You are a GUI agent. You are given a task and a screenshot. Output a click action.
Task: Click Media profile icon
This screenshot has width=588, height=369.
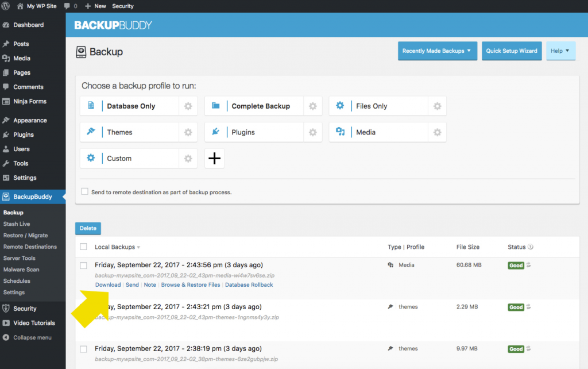coord(340,132)
